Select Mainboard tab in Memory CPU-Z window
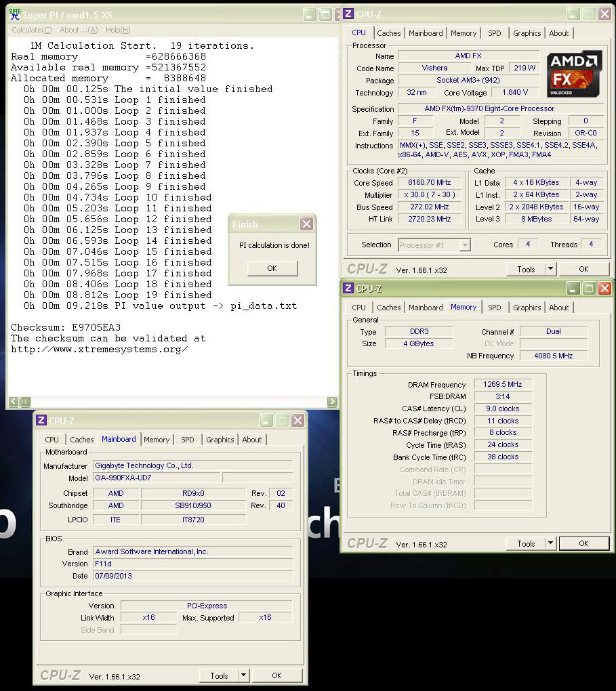This screenshot has height=691, width=616. click(x=426, y=308)
